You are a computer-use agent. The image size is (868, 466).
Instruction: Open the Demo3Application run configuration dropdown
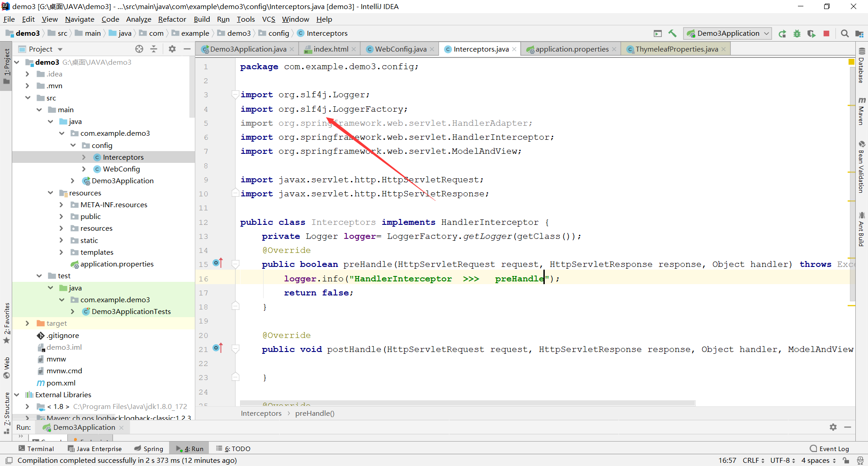click(x=728, y=33)
